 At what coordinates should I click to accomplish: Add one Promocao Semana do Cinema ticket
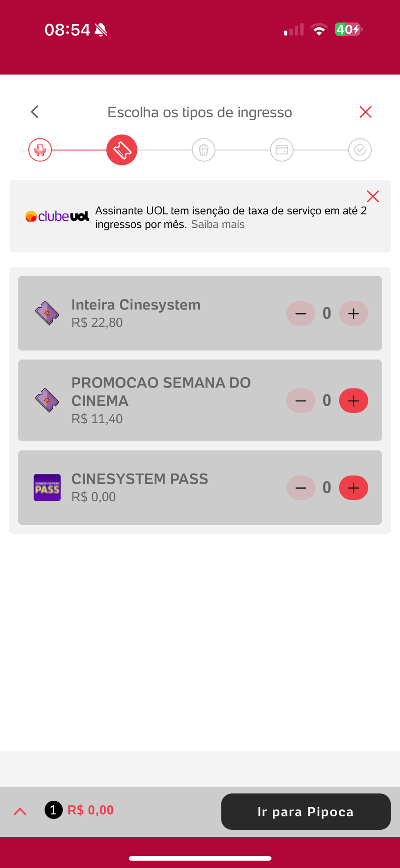pyautogui.click(x=354, y=401)
